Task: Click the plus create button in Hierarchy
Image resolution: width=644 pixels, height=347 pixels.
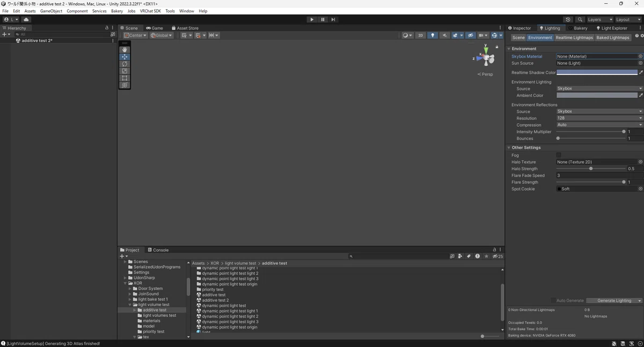Action: (x=5, y=34)
